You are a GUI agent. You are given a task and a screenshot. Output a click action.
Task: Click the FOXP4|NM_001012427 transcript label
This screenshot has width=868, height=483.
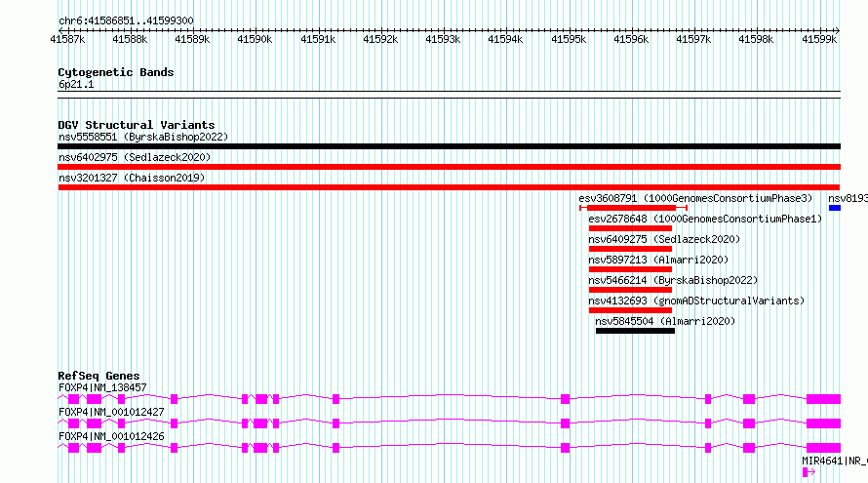[x=111, y=412]
